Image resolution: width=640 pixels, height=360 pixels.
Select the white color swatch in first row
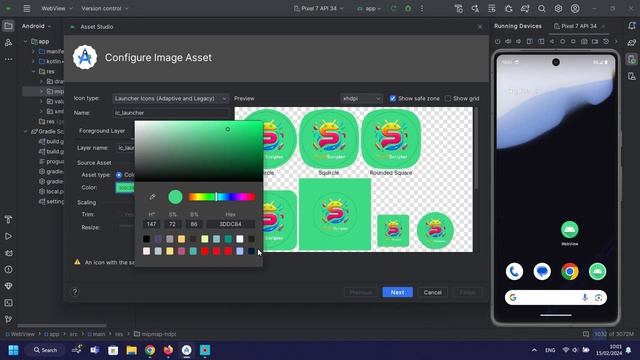coord(240,239)
